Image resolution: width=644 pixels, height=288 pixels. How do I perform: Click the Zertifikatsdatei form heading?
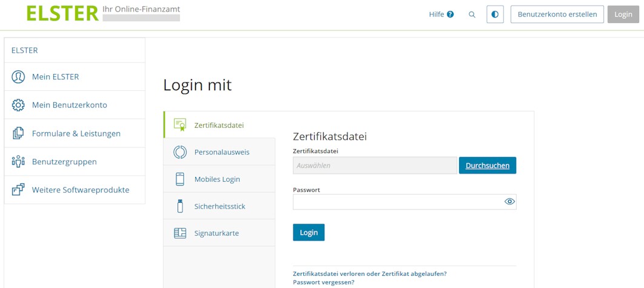[330, 137]
